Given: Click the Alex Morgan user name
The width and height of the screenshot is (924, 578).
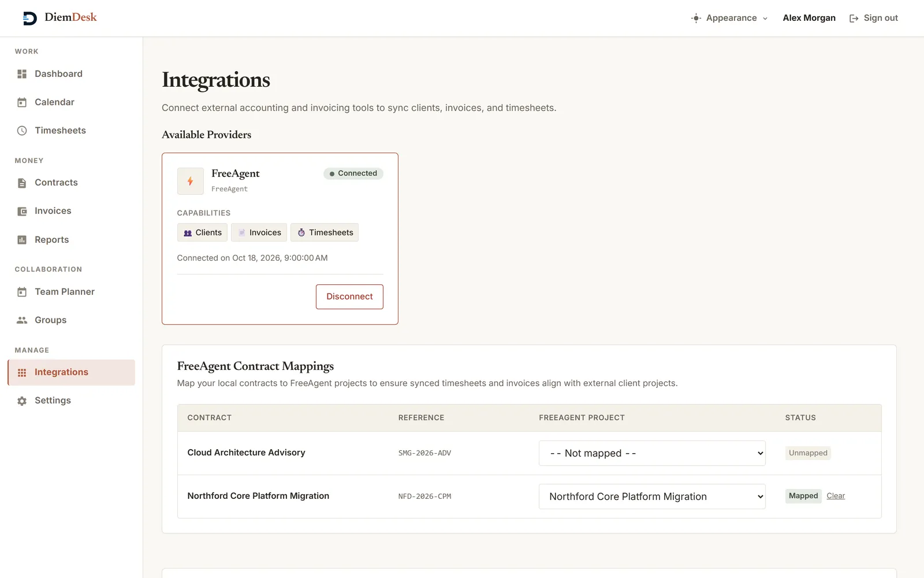Looking at the screenshot, I should pyautogui.click(x=809, y=18).
